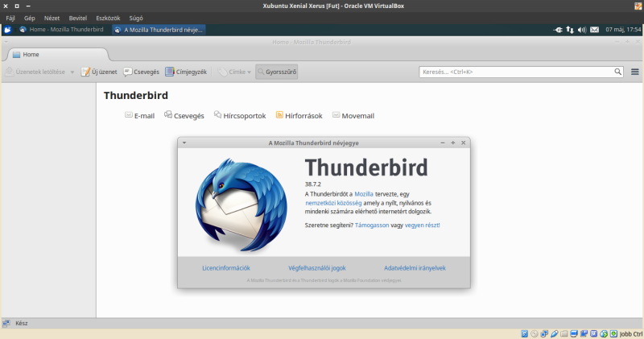
Task: Click the VirtualBox optical disk indicator icon
Action: click(535, 333)
